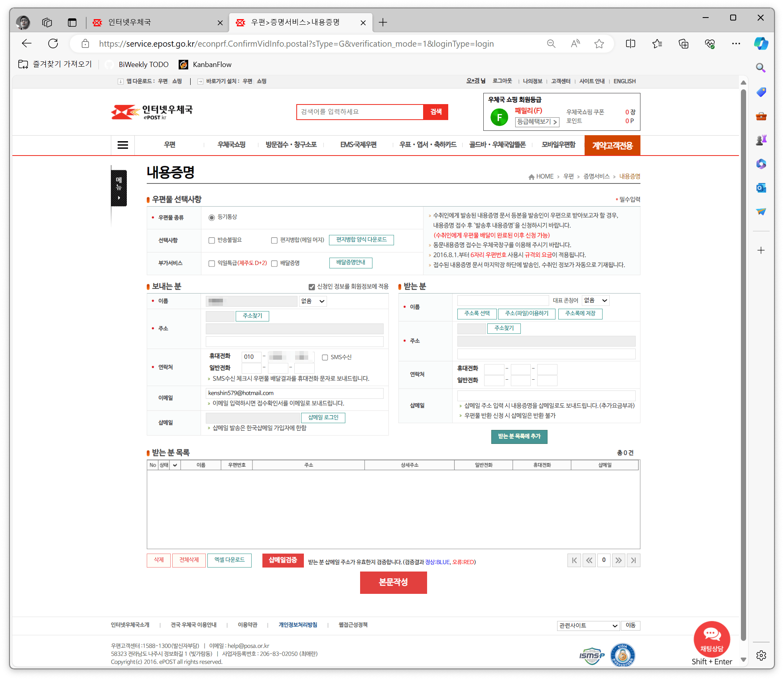This screenshot has width=784, height=680.
Task: Open sidebar settings gear icon
Action: [761, 655]
